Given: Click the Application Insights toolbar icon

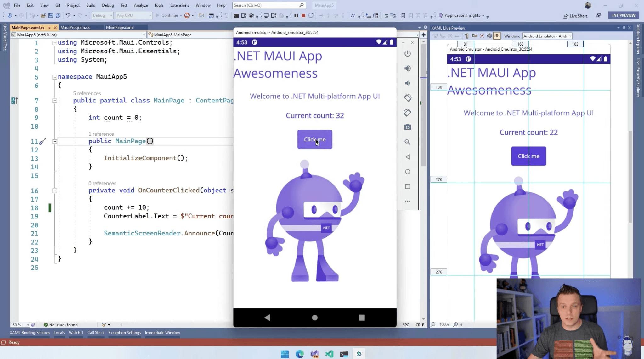Looking at the screenshot, I should tap(439, 15).
